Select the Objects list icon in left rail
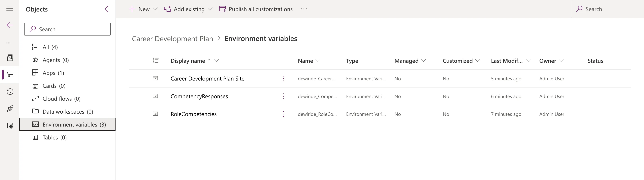Viewport: 644px width, 180px height. [x=10, y=74]
